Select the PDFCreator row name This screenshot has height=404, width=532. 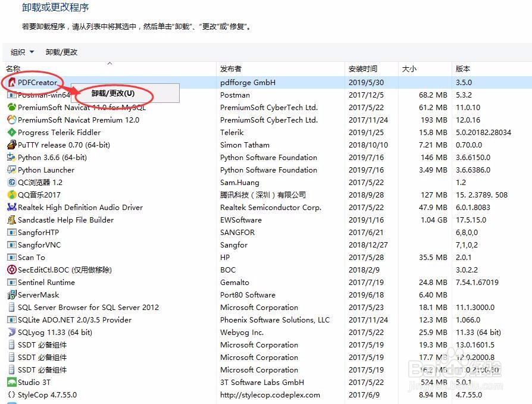[x=37, y=83]
